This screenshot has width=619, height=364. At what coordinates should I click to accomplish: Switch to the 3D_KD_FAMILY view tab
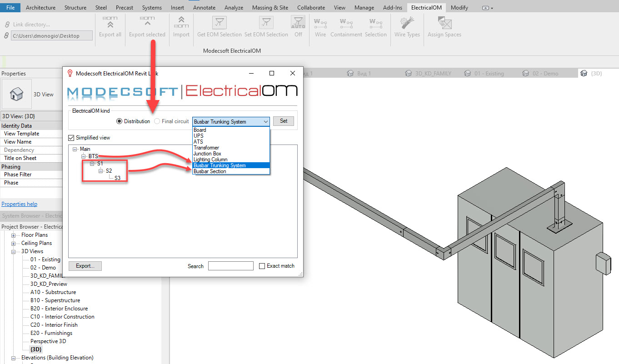point(429,73)
